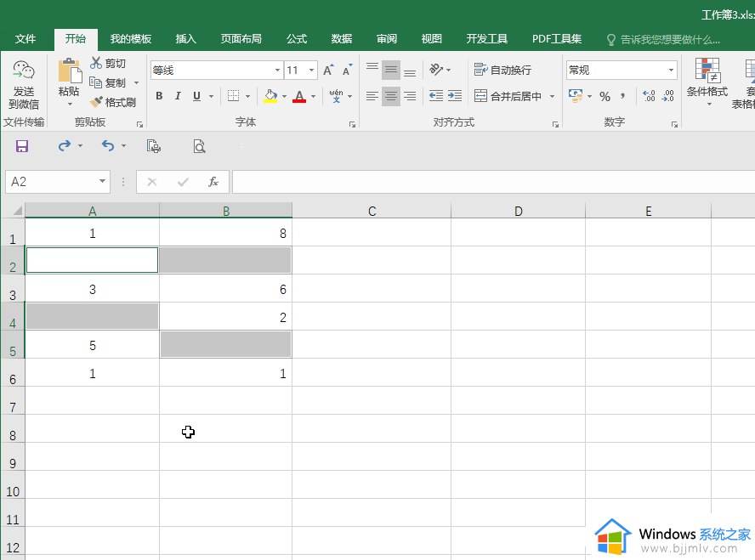This screenshot has width=755, height=560.
Task: Click the Print Preview magnifier icon
Action: point(199,146)
